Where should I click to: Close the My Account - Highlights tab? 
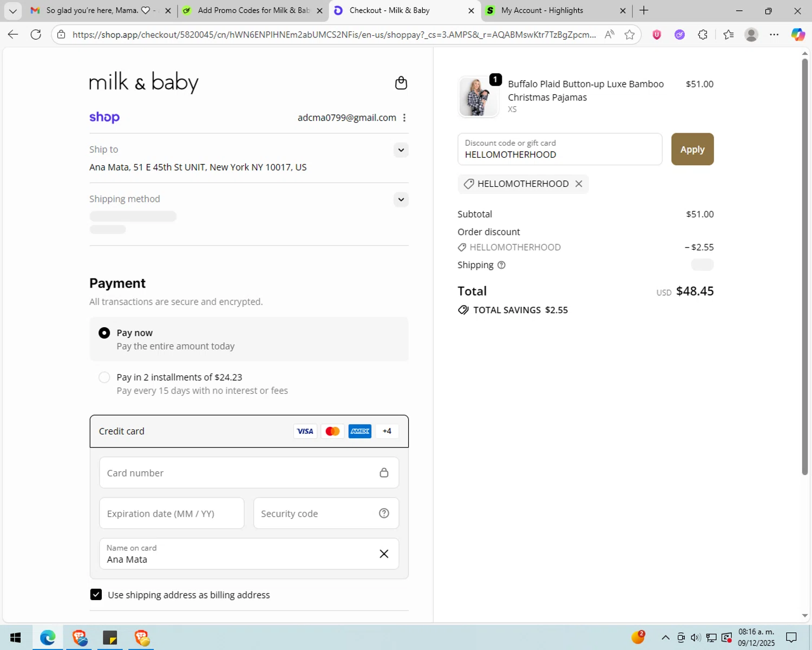[x=623, y=10]
